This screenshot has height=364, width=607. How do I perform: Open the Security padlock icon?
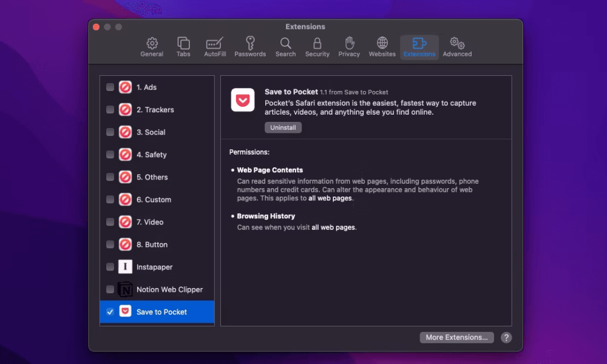coord(317,43)
